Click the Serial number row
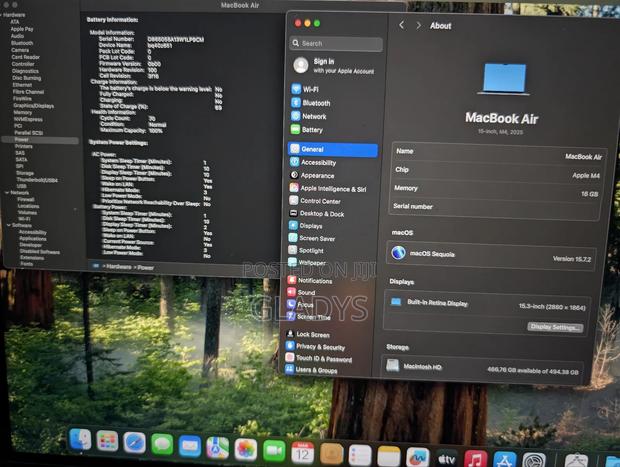The width and height of the screenshot is (620, 467). coord(495,207)
